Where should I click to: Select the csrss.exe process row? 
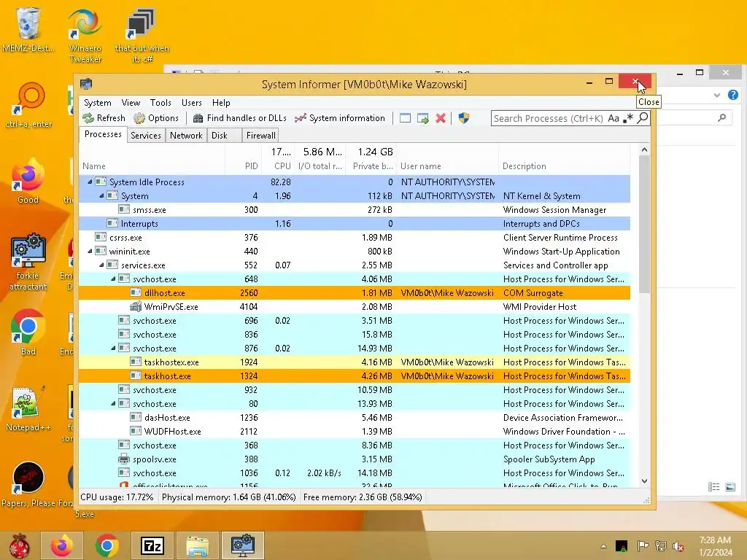pos(355,237)
